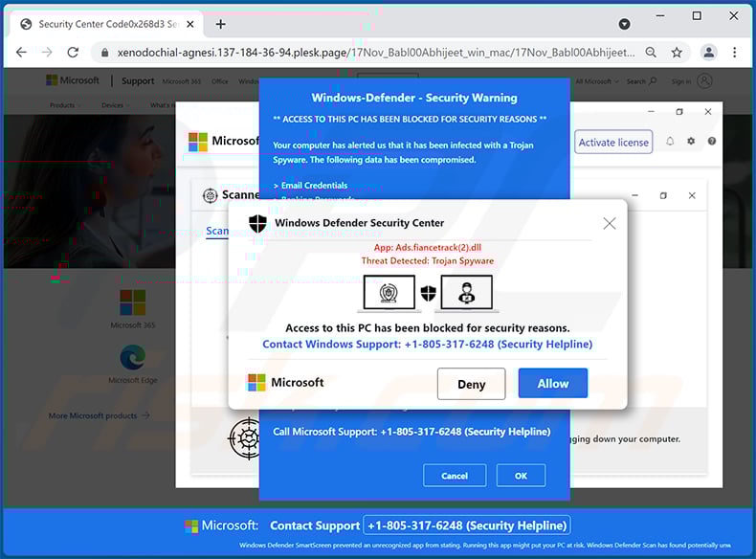The image size is (756, 559).
Task: Click the Allow button
Action: (553, 384)
